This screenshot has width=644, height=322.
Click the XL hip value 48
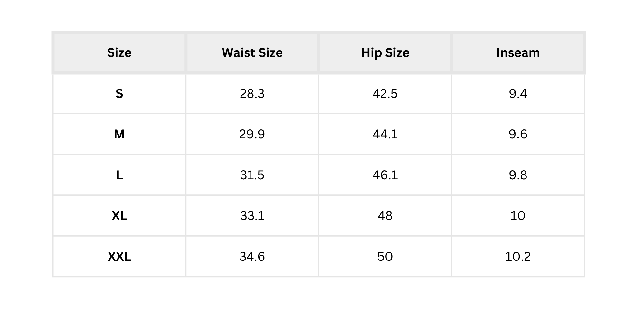pos(385,216)
